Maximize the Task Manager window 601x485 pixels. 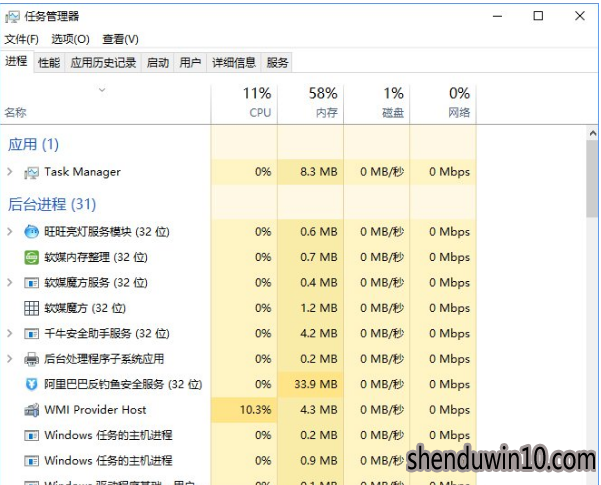[x=538, y=16]
